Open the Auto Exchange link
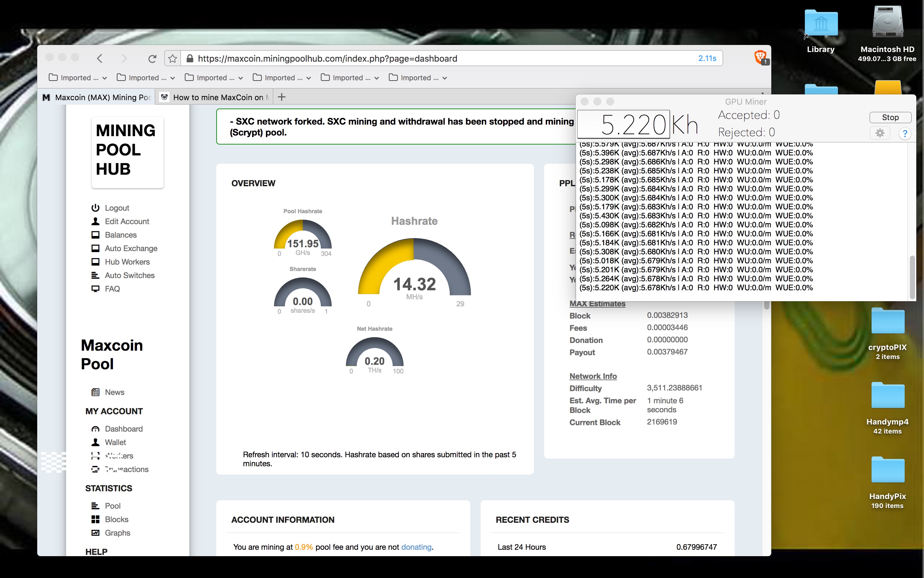 point(131,249)
